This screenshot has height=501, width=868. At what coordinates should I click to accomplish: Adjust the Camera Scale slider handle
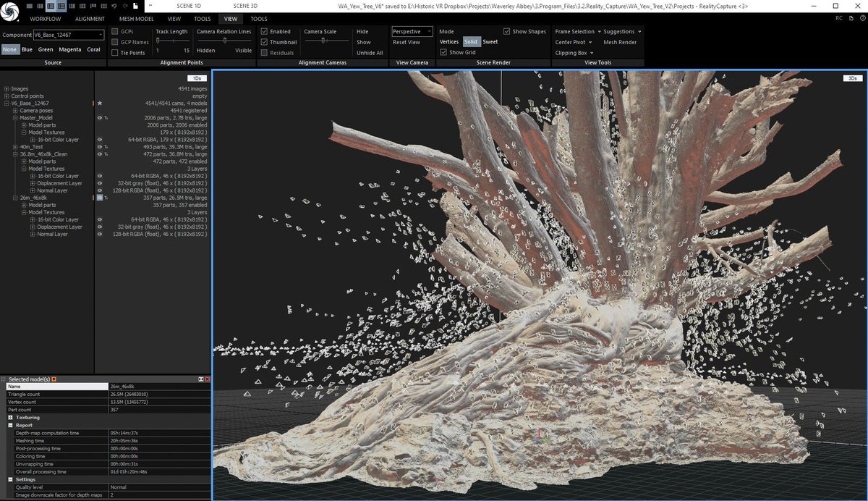323,41
